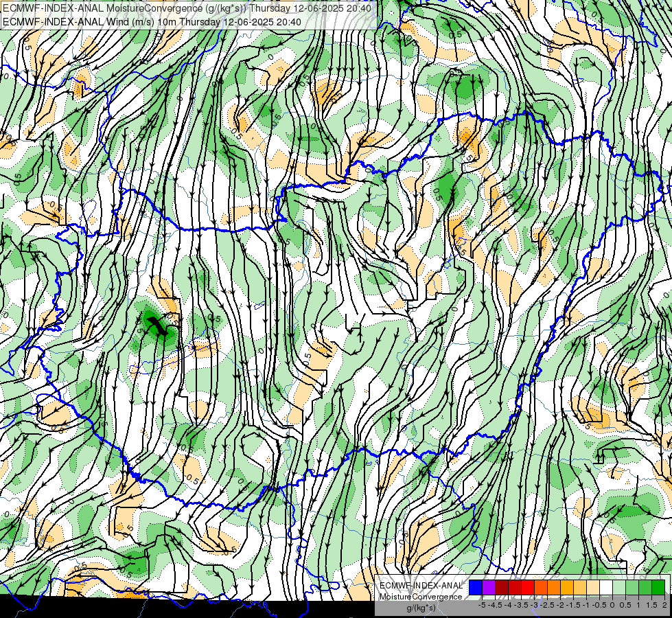The height and width of the screenshot is (618, 672).
Task: Click the Wind (m/s) 10m title line
Action: point(152,21)
